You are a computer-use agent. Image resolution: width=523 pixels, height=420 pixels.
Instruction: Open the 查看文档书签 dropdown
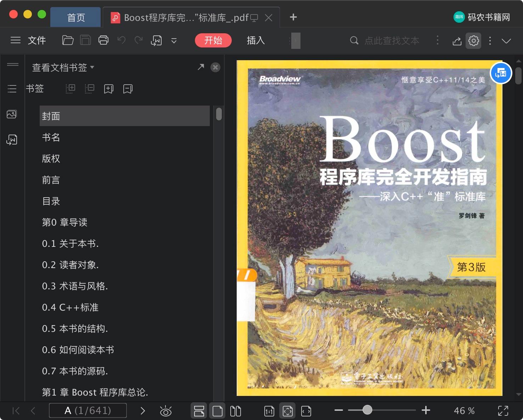(x=63, y=67)
